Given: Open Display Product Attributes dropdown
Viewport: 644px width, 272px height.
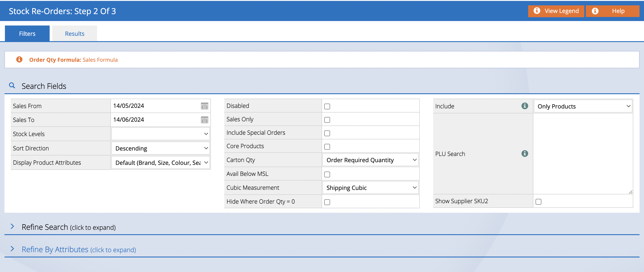Looking at the screenshot, I should [x=161, y=162].
